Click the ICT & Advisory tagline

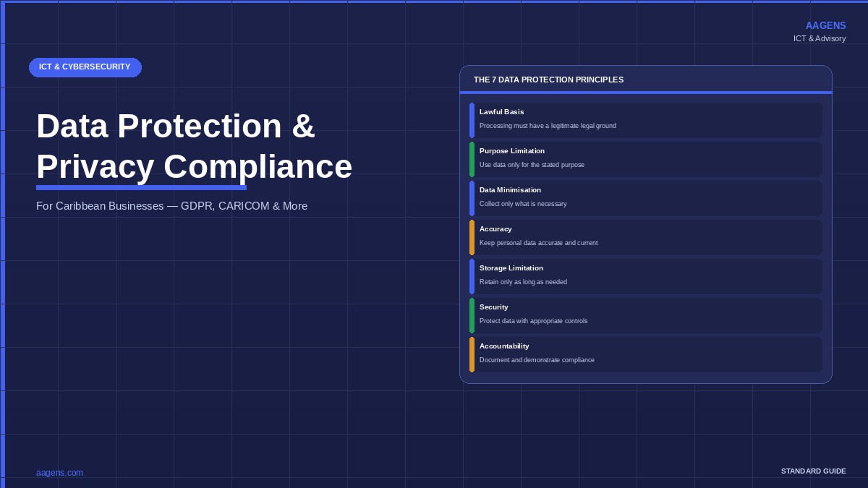point(819,38)
